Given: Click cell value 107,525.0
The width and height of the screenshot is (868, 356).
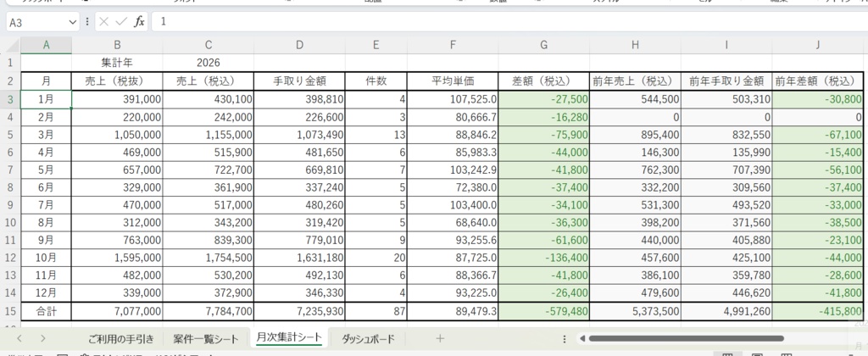Looking at the screenshot, I should (x=453, y=99).
